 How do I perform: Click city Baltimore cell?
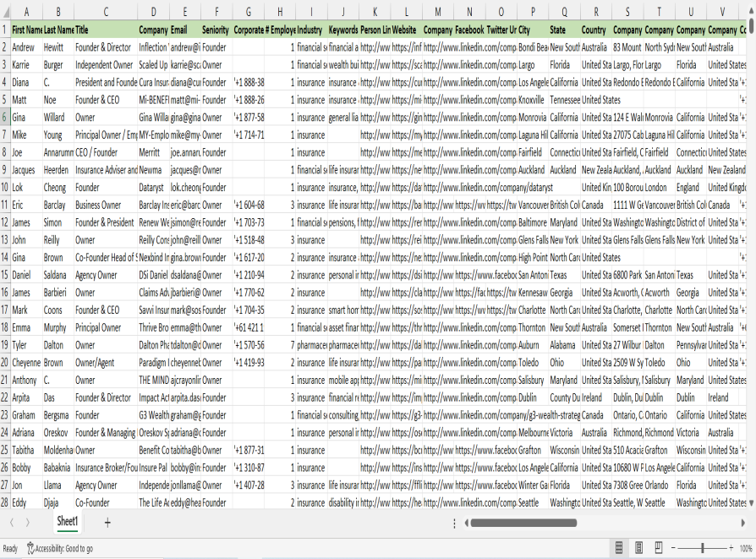(x=533, y=222)
